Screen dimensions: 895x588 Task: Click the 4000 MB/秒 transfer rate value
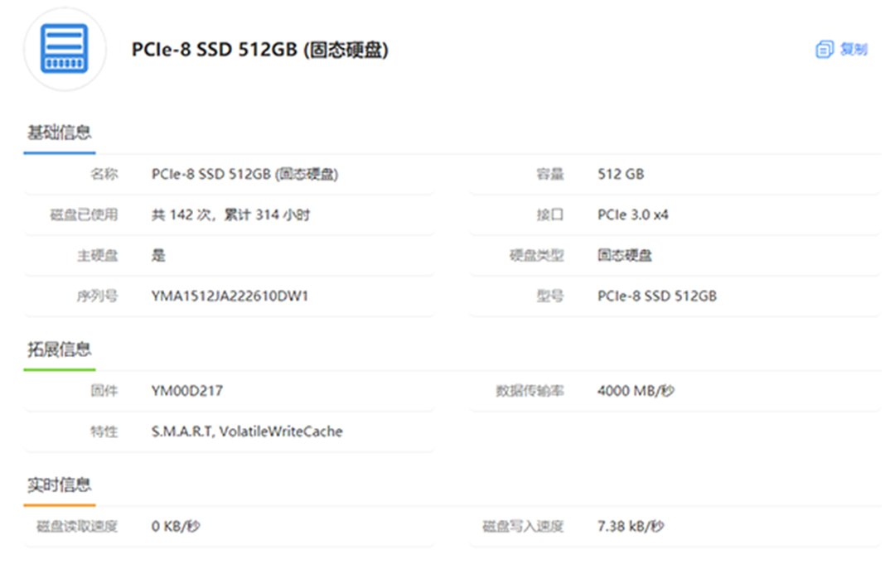point(635,391)
